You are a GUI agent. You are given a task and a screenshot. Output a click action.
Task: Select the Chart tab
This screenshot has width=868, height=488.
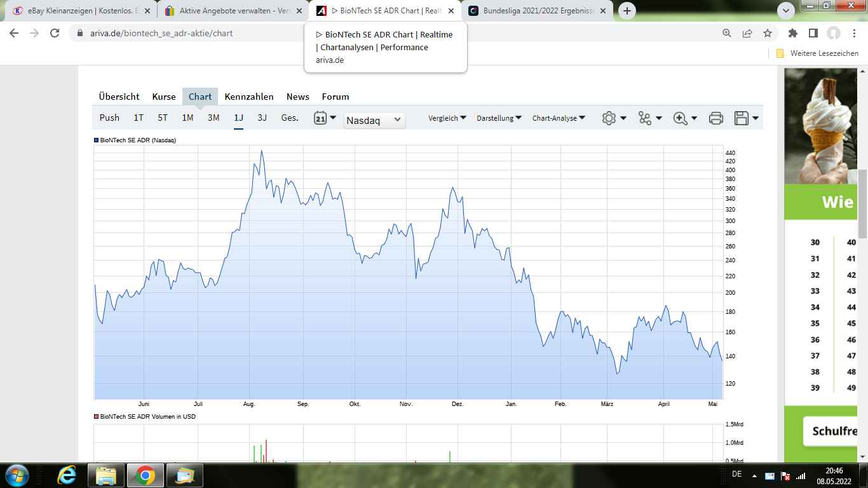(x=200, y=97)
